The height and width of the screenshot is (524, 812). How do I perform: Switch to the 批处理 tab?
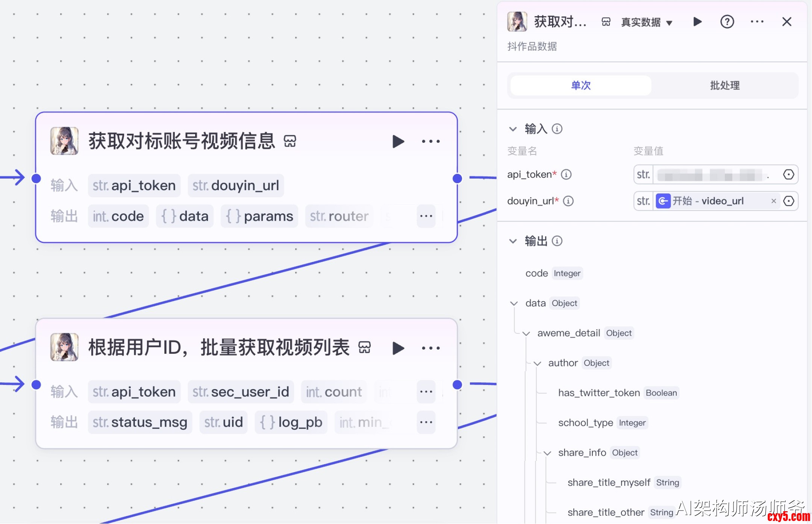pos(724,85)
